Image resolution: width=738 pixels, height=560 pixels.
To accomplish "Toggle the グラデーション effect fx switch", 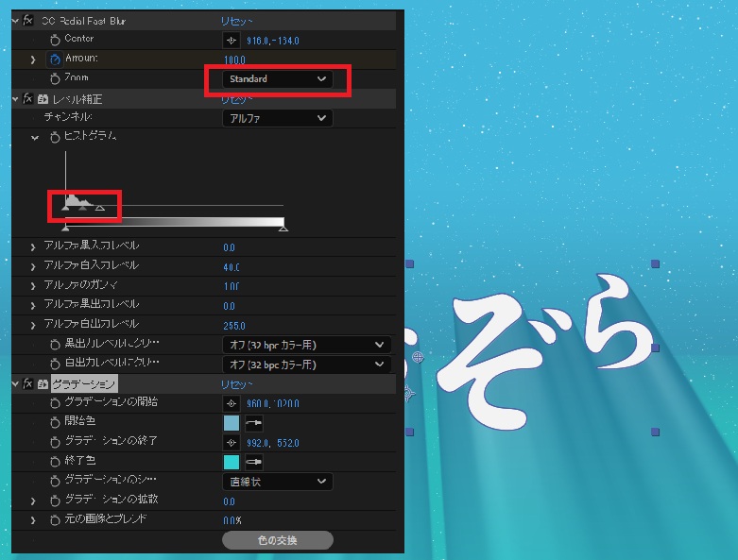I will tap(28, 383).
